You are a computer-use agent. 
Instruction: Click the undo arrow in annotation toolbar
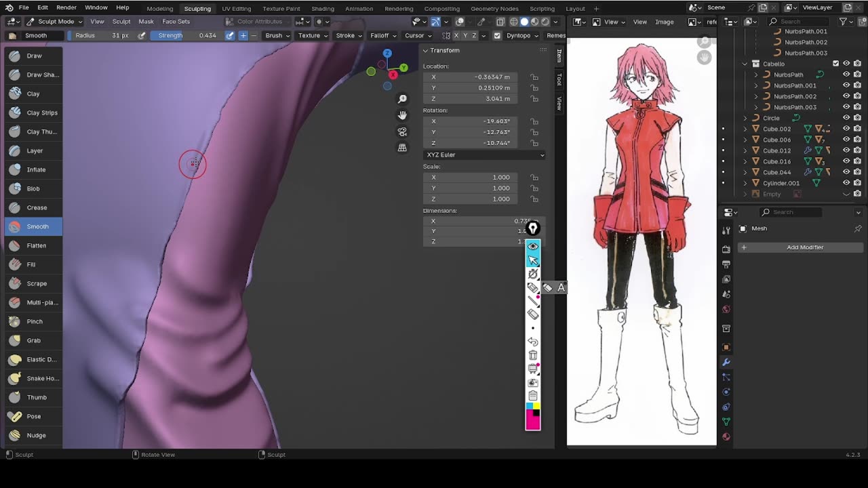pos(533,342)
